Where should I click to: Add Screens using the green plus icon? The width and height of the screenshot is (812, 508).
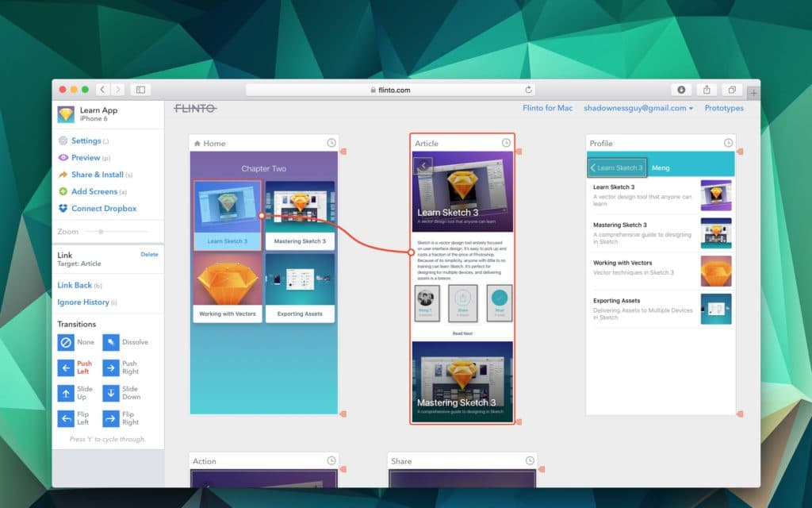click(62, 191)
